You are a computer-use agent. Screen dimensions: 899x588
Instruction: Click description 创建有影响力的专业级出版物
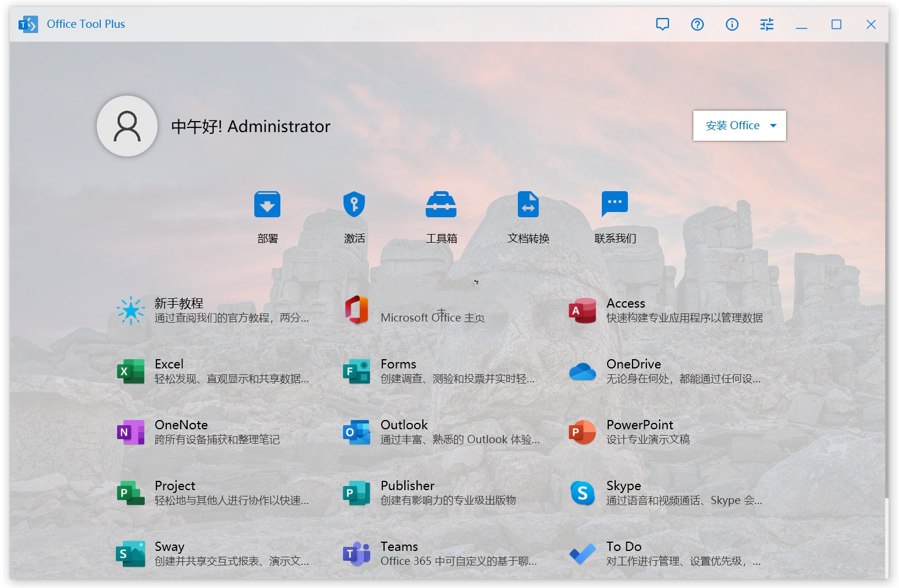pos(448,500)
